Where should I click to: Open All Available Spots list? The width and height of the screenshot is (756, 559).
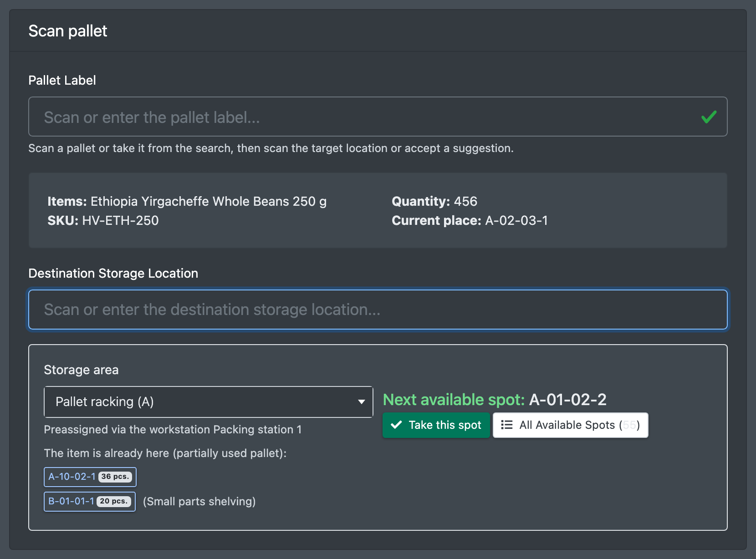[x=570, y=425]
